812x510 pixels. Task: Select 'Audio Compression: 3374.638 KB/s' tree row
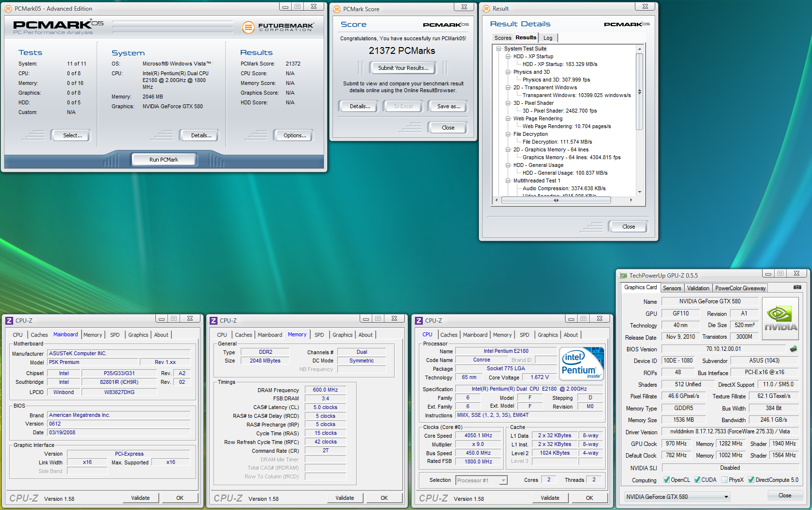(564, 188)
